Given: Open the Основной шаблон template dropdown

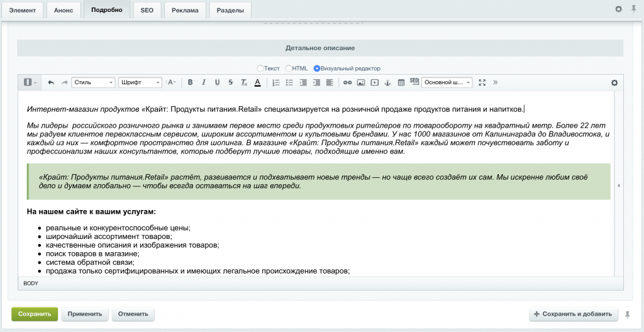Looking at the screenshot, I should [447, 82].
